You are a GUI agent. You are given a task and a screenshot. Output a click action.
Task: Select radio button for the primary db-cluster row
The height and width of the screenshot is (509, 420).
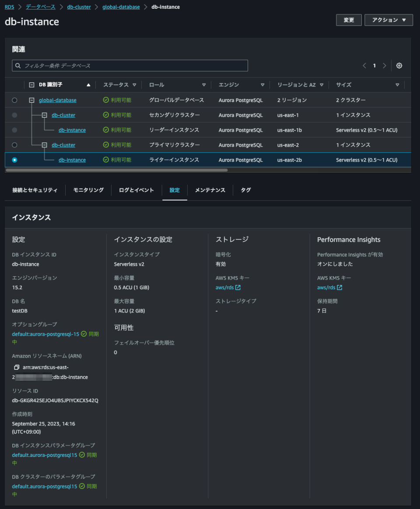(x=14, y=144)
